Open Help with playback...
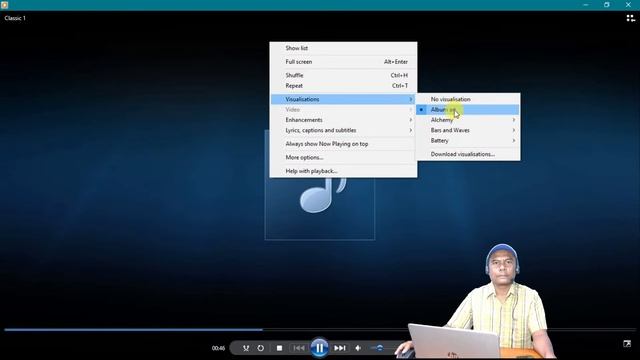Image resolution: width=640 pixels, height=360 pixels. click(x=343, y=171)
